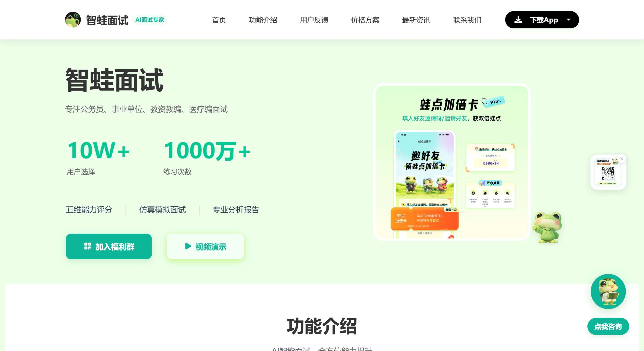
Task: Click the AI面试专家 badge next to the logo
Action: (150, 20)
